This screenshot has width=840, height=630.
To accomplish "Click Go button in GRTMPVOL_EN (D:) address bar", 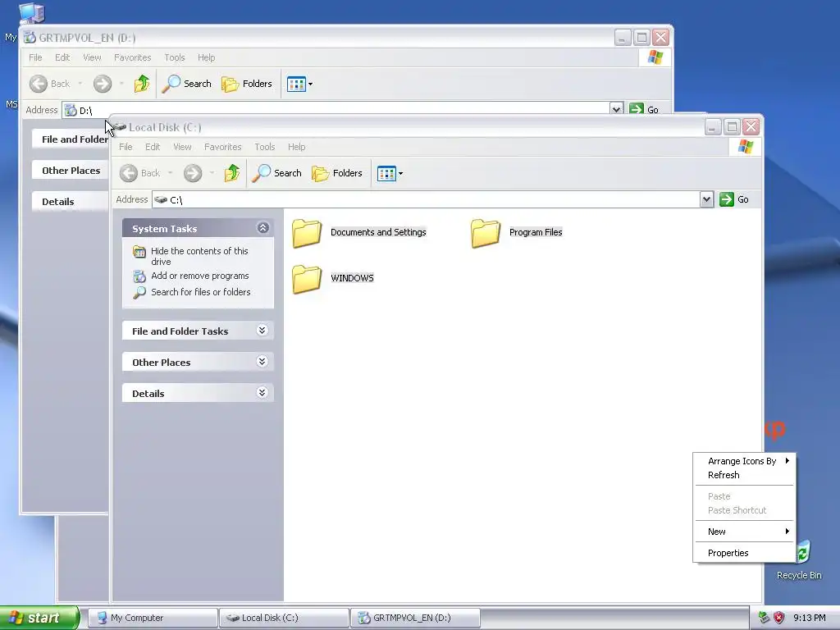I will click(x=644, y=109).
